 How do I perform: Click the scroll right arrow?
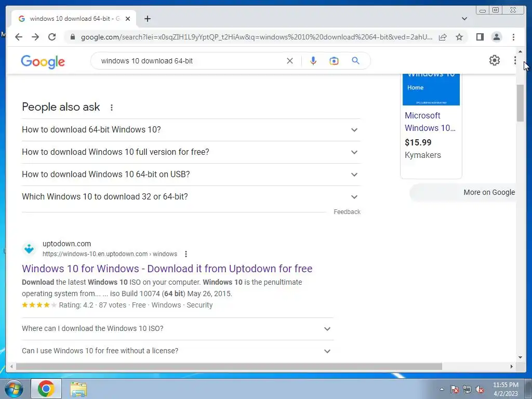[x=512, y=366]
